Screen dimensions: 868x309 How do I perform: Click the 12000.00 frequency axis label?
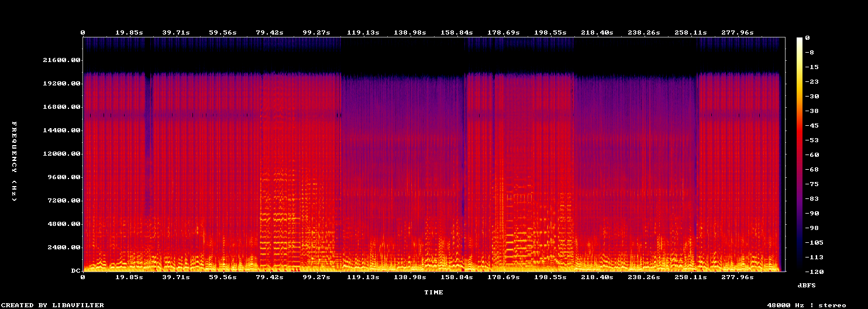[x=62, y=154]
